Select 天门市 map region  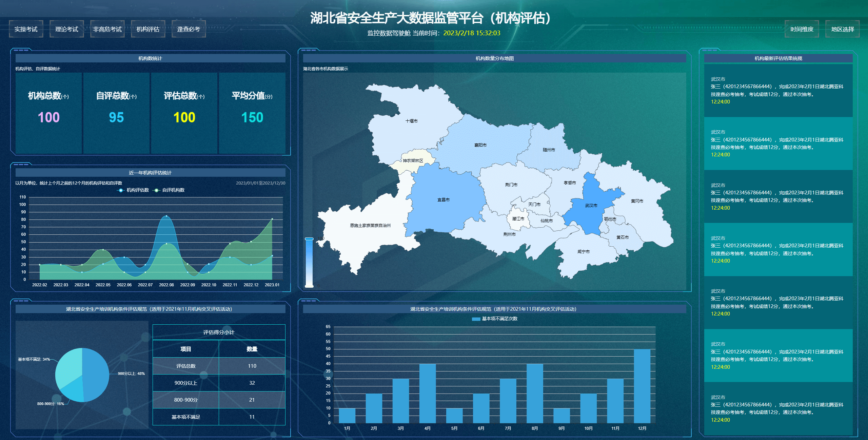534,204
